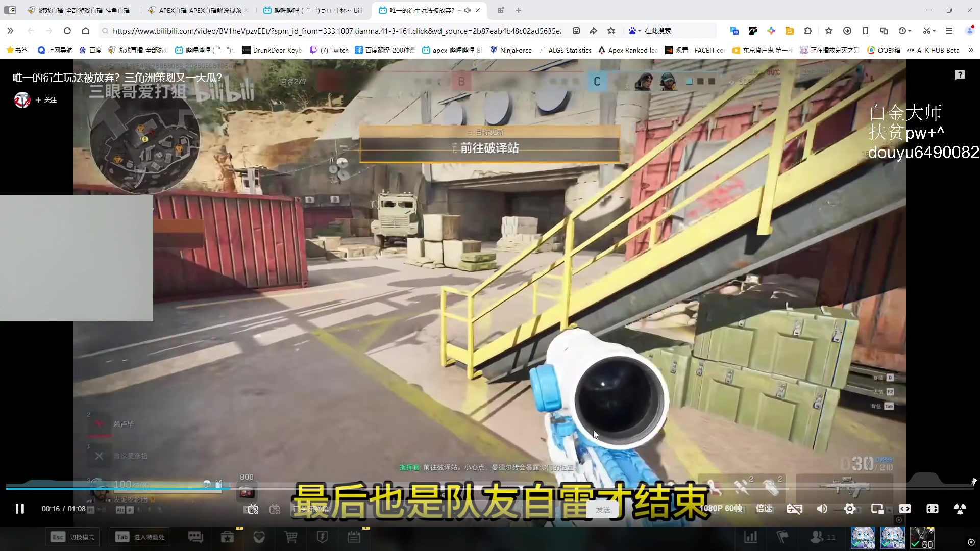Open the 上网导航 bookmark

pos(55,50)
